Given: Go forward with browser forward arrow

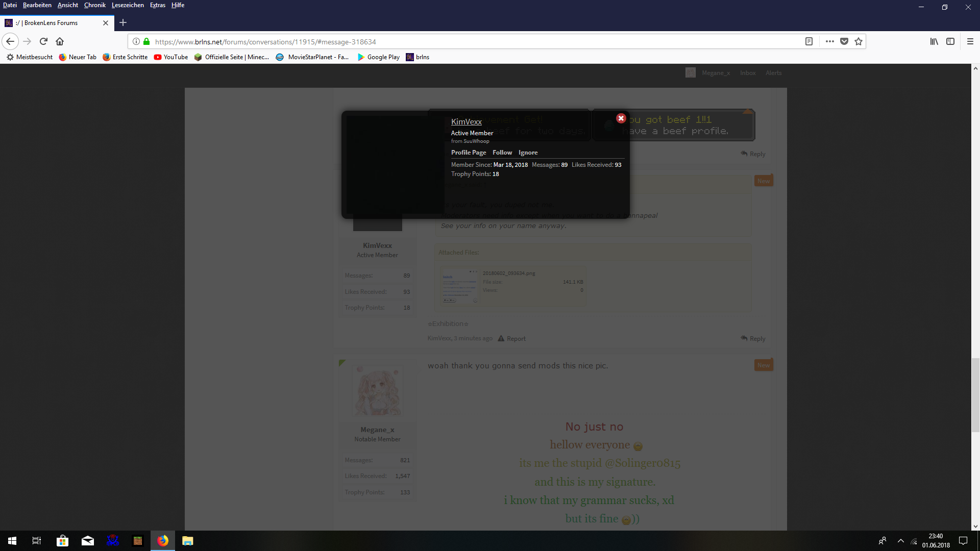Looking at the screenshot, I should 28,41.
